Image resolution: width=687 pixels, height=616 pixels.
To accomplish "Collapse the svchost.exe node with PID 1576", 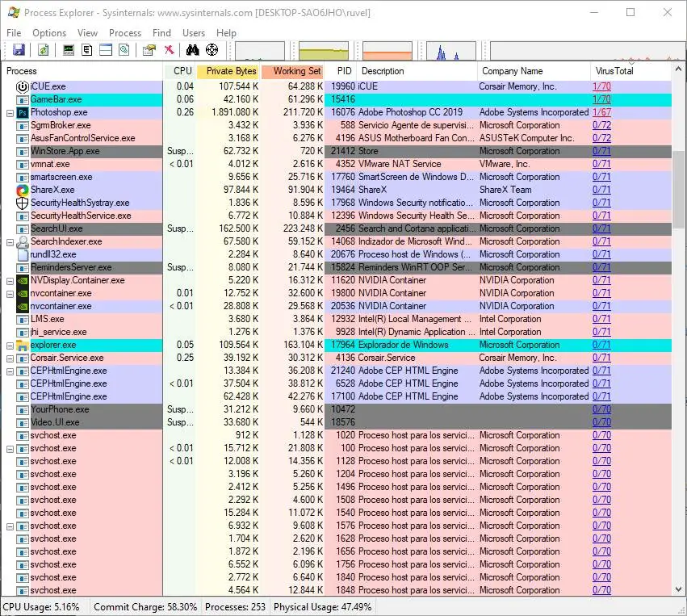I will (x=10, y=526).
